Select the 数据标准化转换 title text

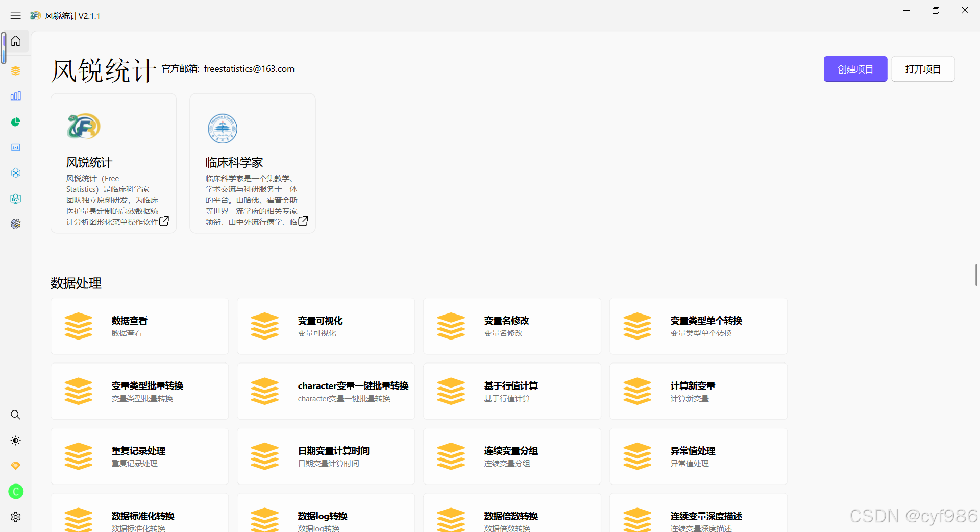click(143, 516)
